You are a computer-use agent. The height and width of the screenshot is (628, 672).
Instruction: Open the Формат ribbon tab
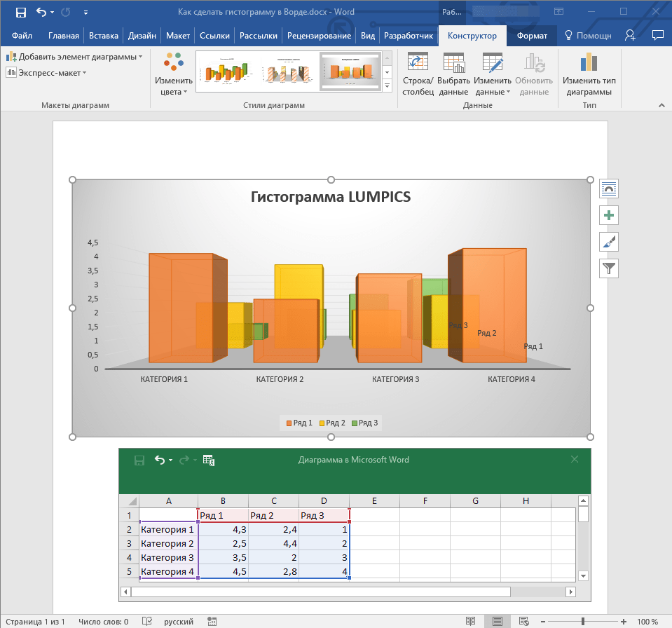click(532, 36)
